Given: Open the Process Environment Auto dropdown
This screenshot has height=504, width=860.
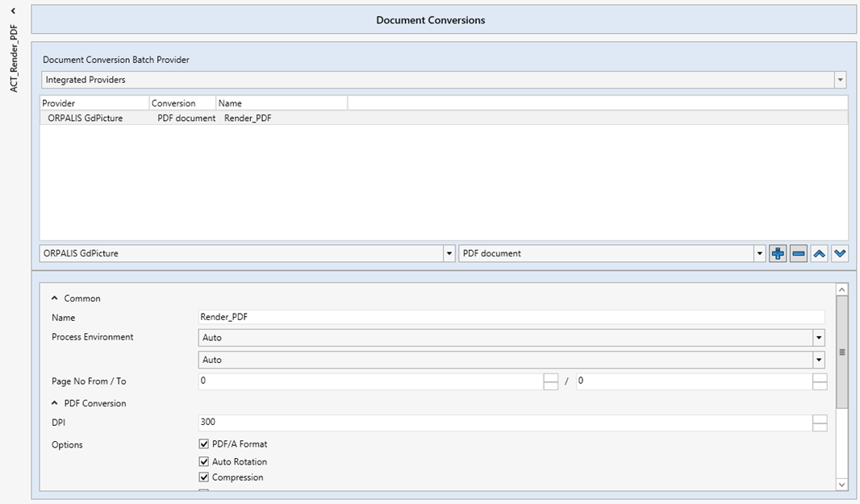Looking at the screenshot, I should (818, 337).
